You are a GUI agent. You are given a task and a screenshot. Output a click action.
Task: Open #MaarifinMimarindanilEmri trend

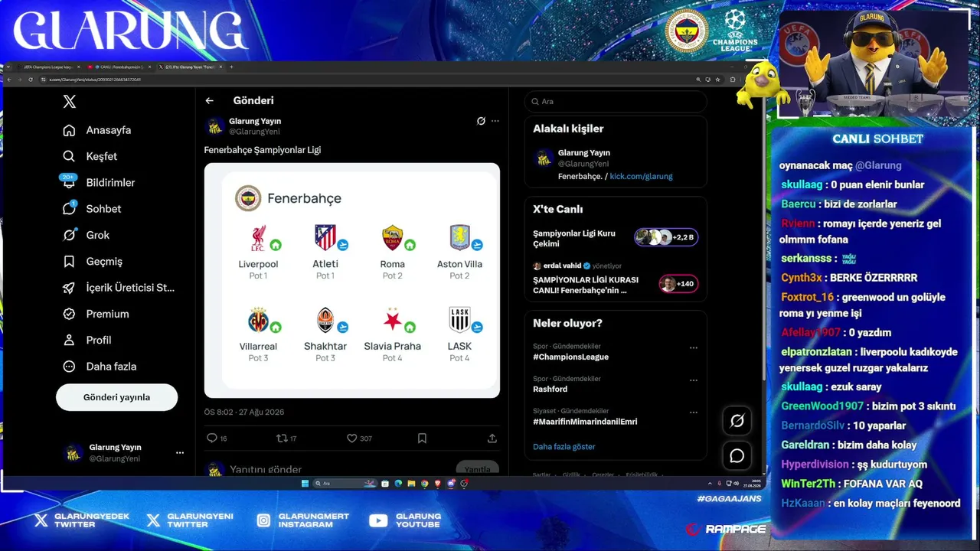585,422
